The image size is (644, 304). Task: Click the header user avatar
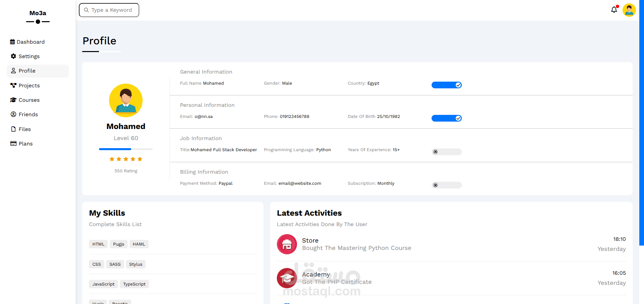coord(629,10)
